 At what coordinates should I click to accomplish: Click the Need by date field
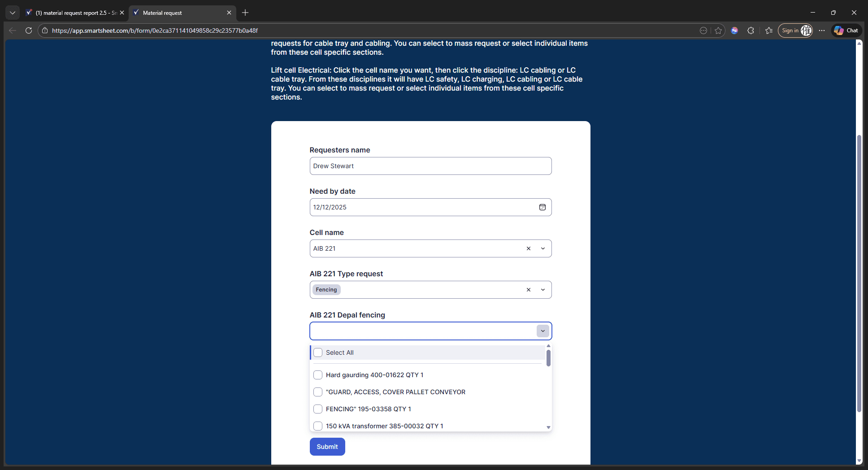[x=430, y=207]
